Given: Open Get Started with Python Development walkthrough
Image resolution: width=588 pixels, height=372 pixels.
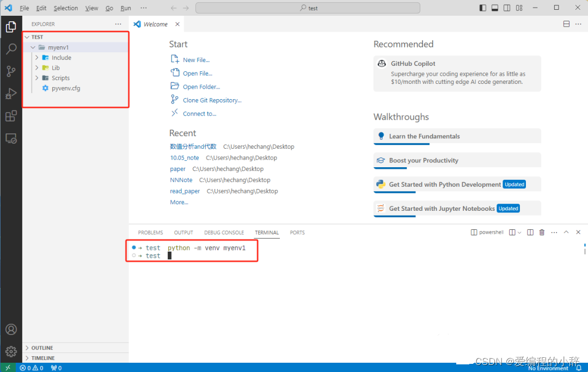Looking at the screenshot, I should click(457, 185).
